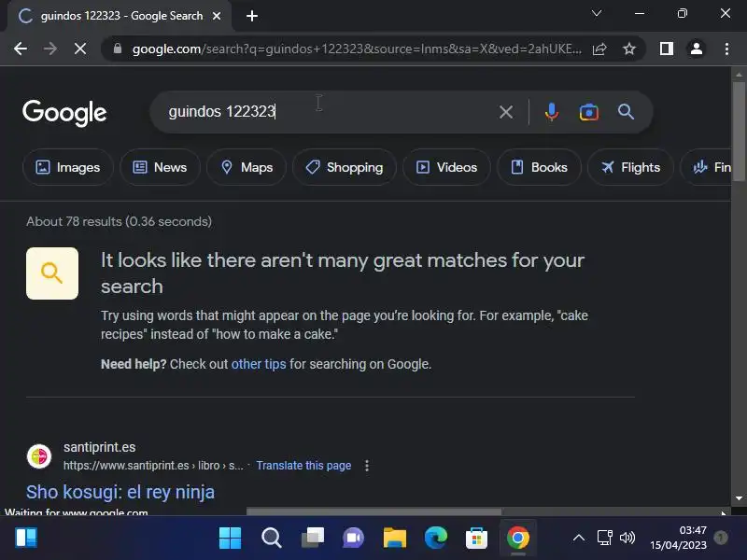The width and height of the screenshot is (747, 560).
Task: Open the Chrome profile avatar
Action: coord(696,49)
